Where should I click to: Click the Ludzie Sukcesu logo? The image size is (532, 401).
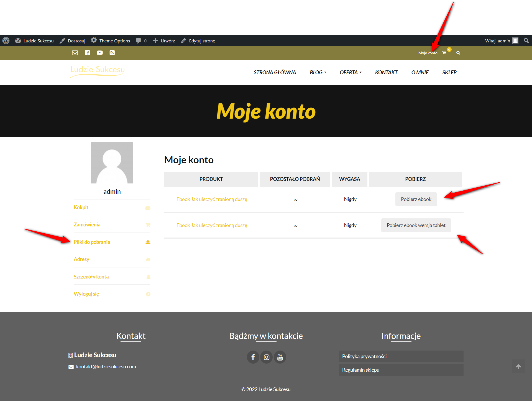[x=97, y=71]
